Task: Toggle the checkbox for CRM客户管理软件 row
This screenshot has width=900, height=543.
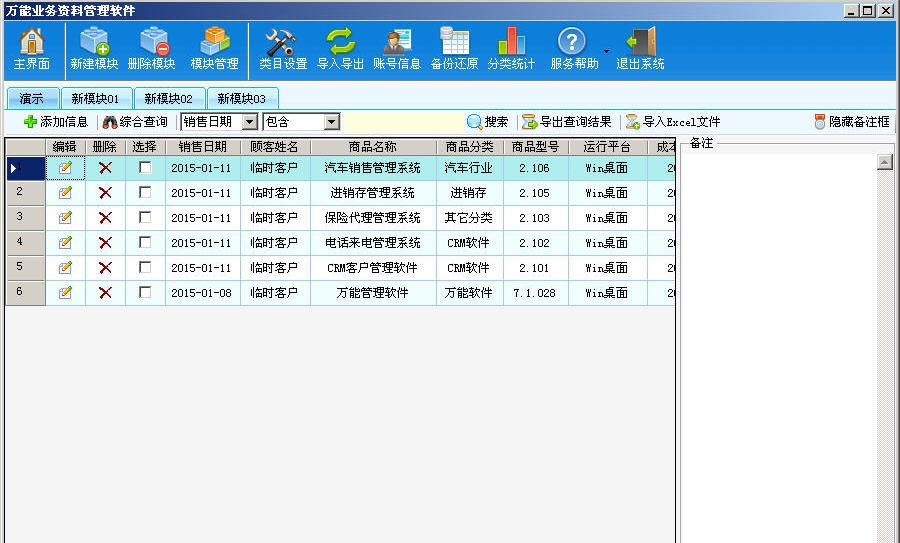Action: point(145,268)
